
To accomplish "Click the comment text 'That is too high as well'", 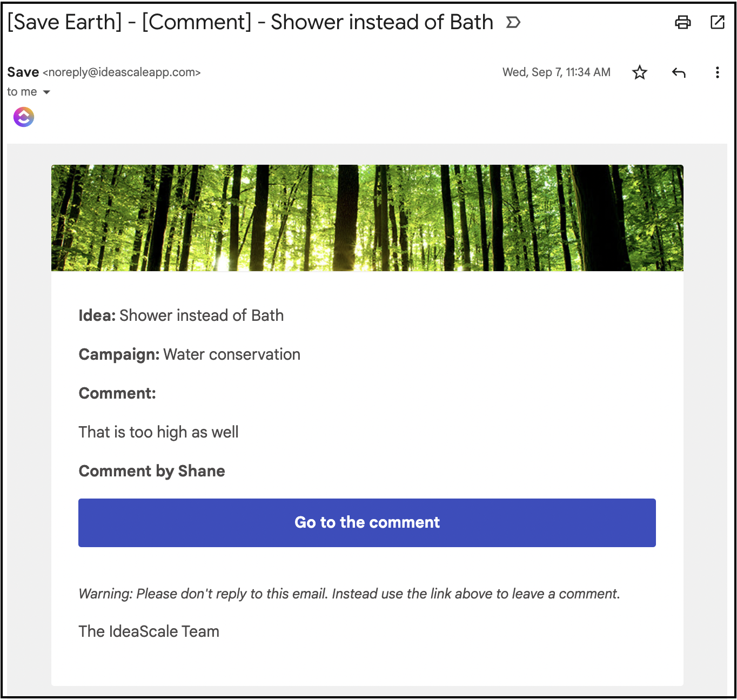I will 158,432.
